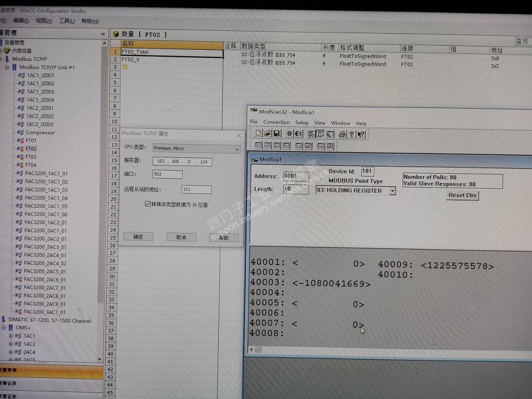Open the Connection menu in ModScan32
532x399 pixels.
click(x=276, y=122)
